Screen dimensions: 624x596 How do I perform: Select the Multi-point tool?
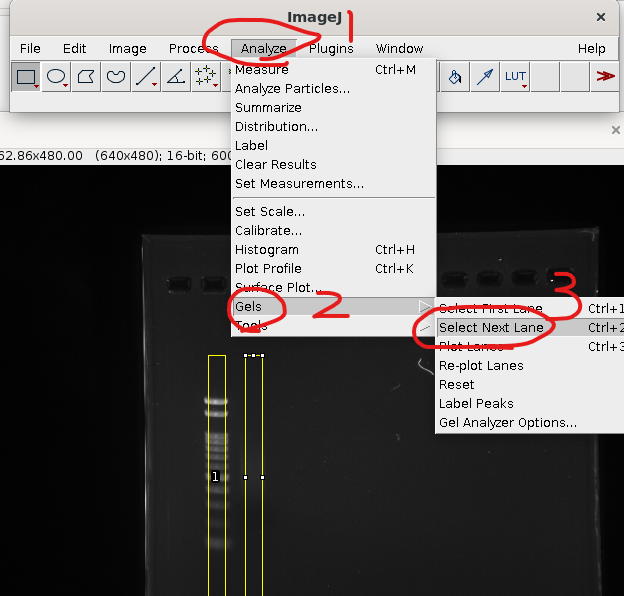point(205,76)
